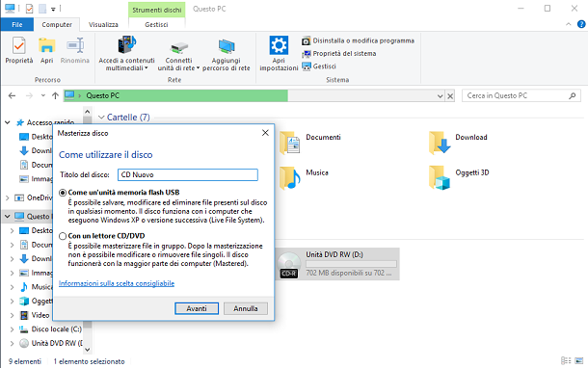Open Accedi a contenuti multimediali

(x=126, y=53)
